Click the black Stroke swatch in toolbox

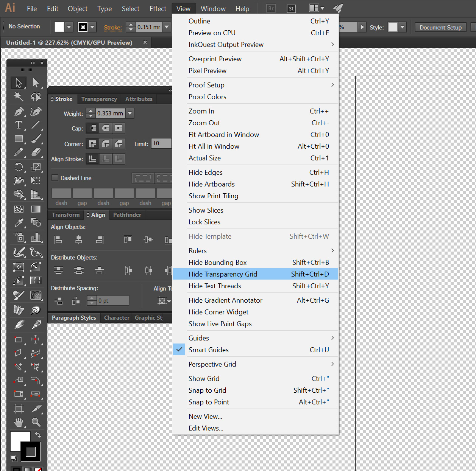[x=31, y=451]
